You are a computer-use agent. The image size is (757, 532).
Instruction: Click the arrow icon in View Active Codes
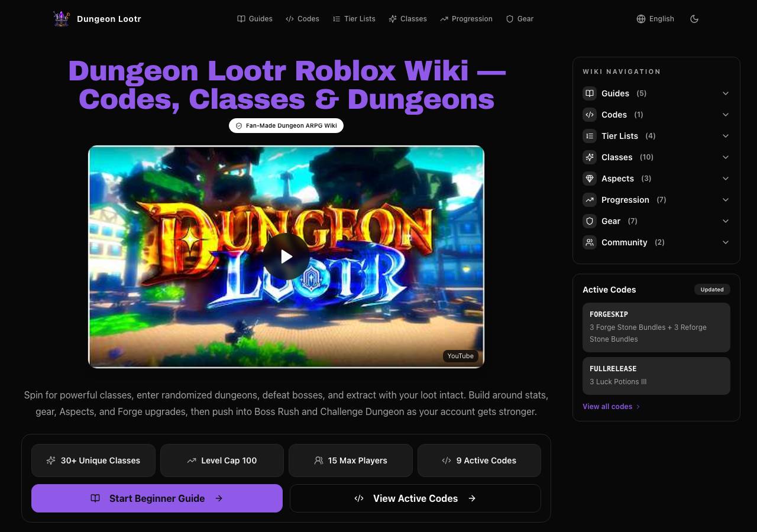click(472, 498)
